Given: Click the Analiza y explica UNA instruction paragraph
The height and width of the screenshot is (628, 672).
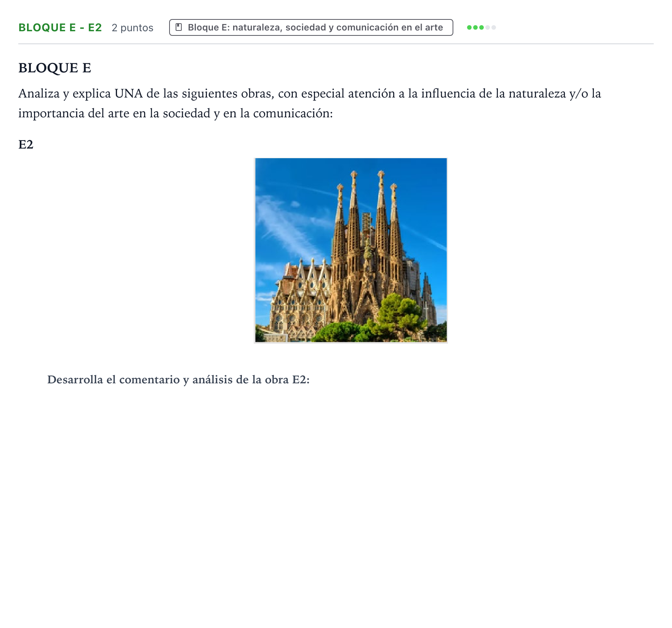Looking at the screenshot, I should (310, 103).
